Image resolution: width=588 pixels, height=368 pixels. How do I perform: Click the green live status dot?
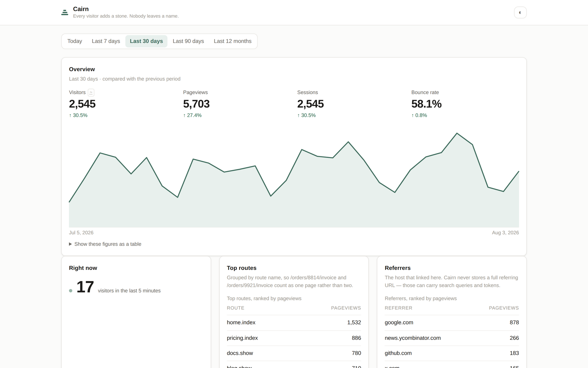(x=71, y=291)
